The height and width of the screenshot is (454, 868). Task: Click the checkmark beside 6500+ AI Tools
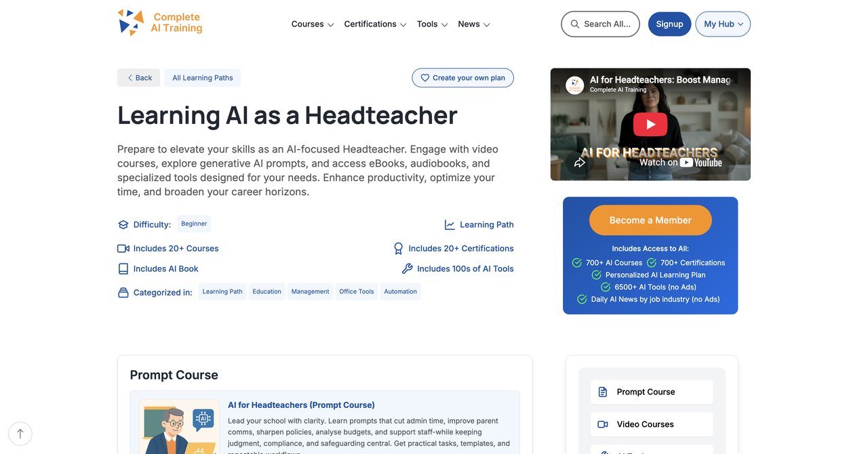(606, 287)
